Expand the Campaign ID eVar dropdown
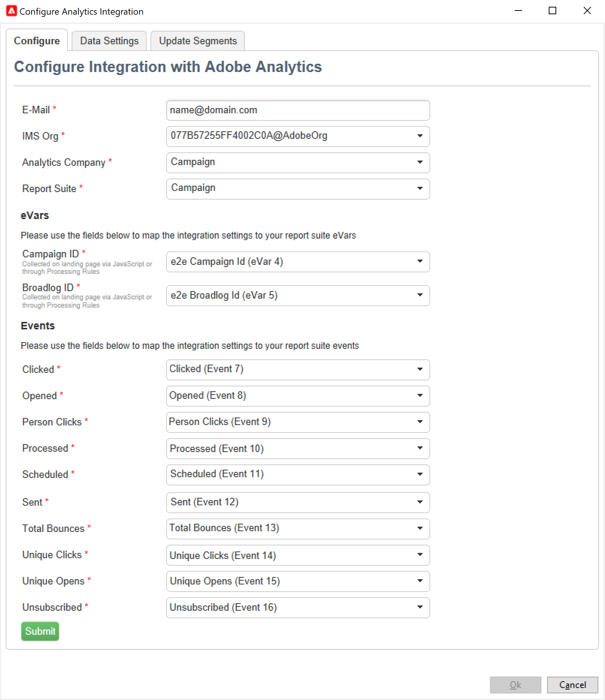605x700 pixels. pos(298,261)
